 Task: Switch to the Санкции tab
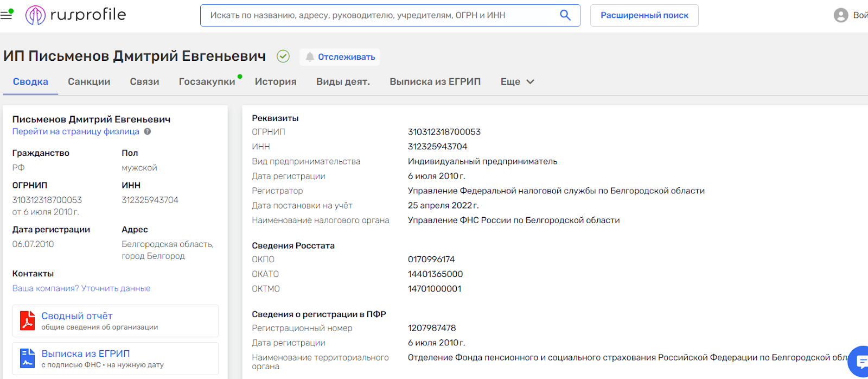click(89, 81)
